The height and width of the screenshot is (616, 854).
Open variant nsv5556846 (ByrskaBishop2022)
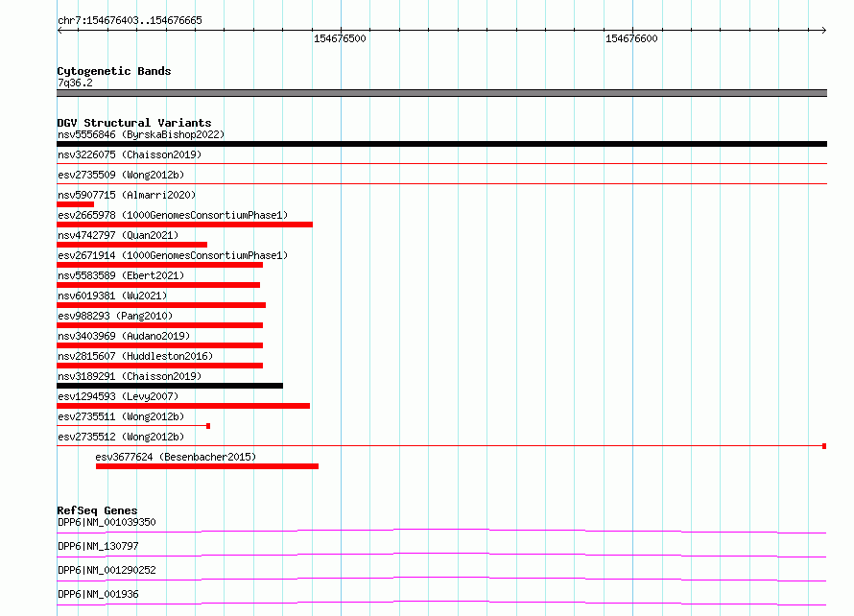coord(141,134)
